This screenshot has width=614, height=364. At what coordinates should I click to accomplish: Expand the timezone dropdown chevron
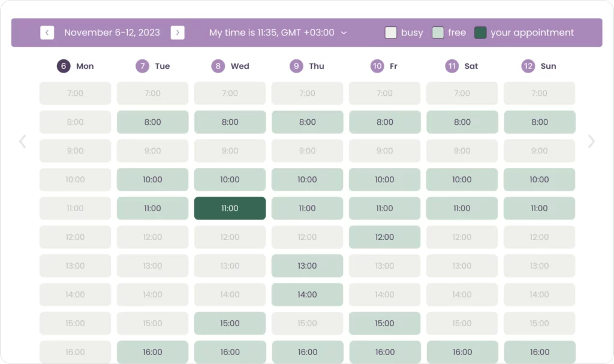click(x=344, y=33)
